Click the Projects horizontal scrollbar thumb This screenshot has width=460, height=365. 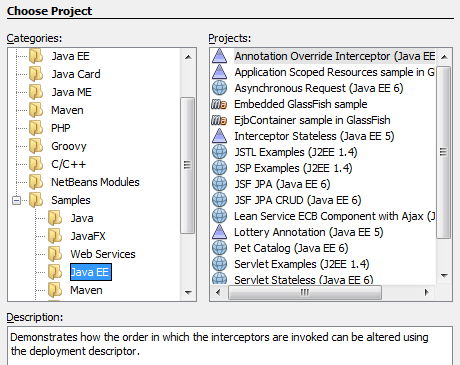305,292
